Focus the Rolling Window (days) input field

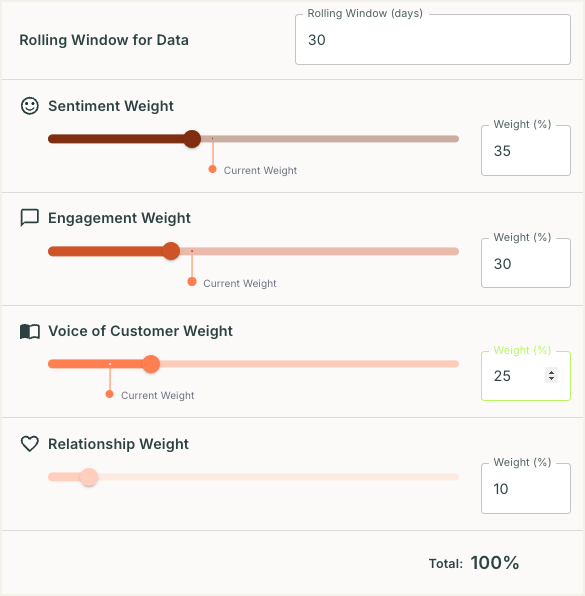[433, 40]
